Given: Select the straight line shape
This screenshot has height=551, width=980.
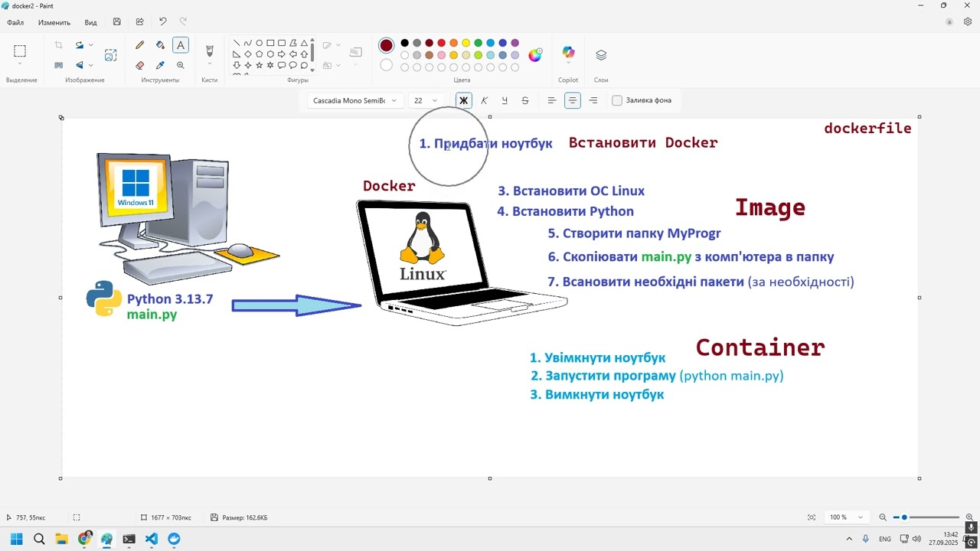Looking at the screenshot, I should click(x=237, y=43).
